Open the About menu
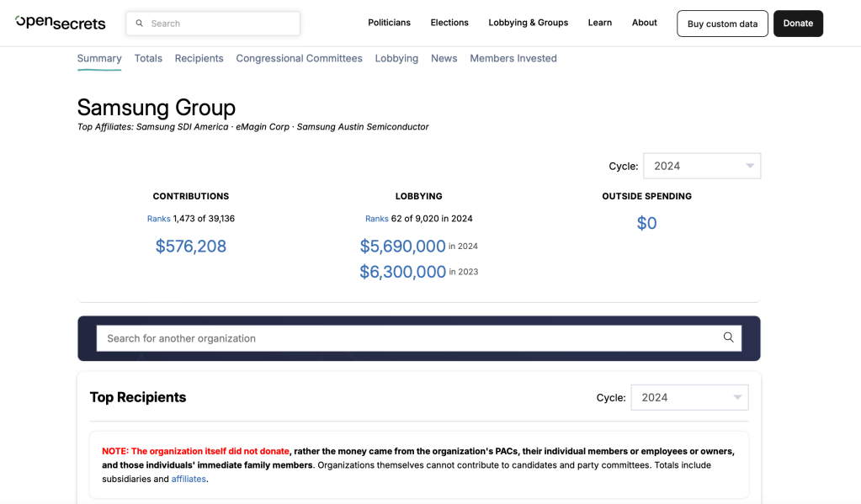Image resolution: width=861 pixels, height=504 pixels. pyautogui.click(x=644, y=23)
